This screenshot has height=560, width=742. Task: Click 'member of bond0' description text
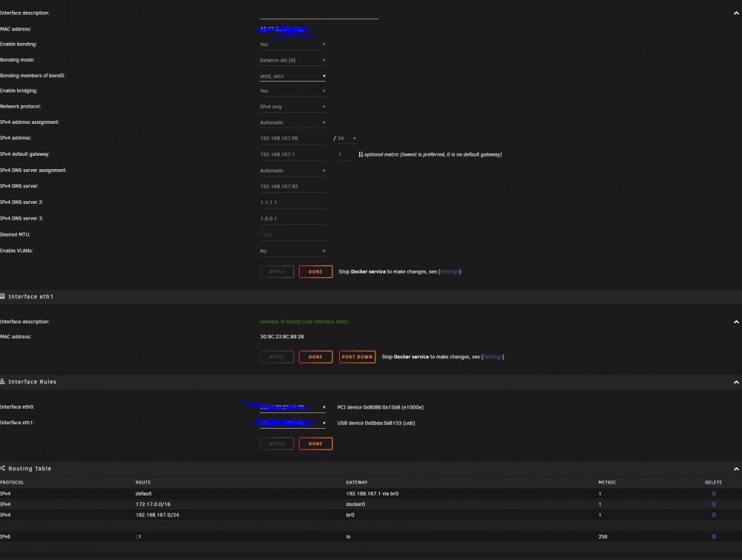coord(303,322)
